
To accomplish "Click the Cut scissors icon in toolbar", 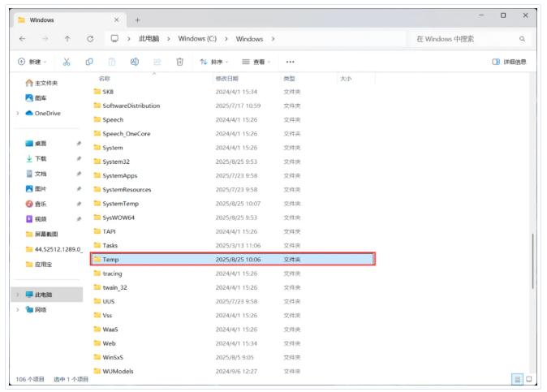I will (67, 62).
